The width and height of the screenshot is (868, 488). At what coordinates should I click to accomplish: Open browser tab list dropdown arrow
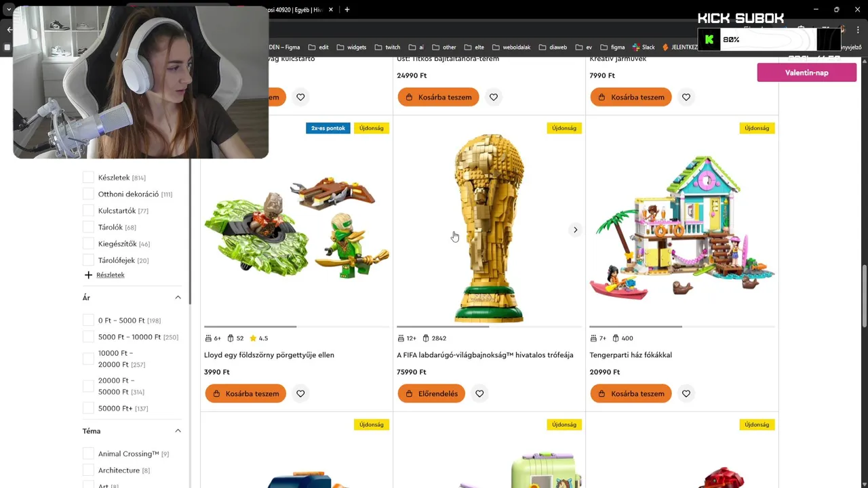coord(9,9)
